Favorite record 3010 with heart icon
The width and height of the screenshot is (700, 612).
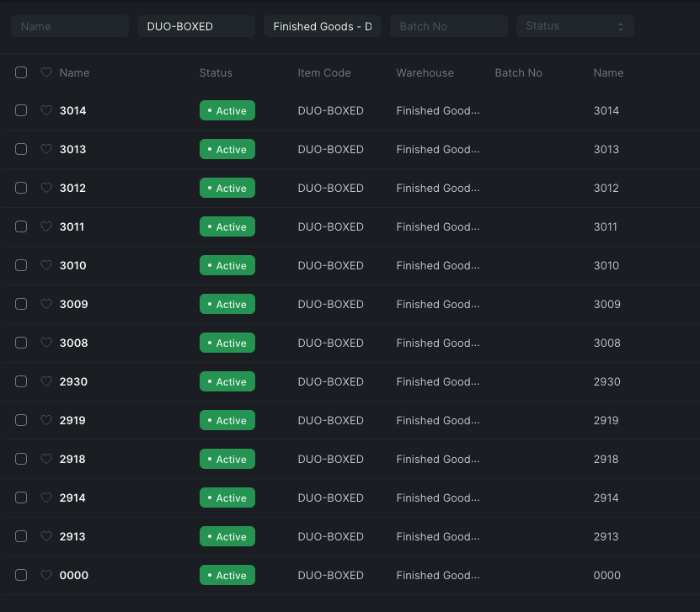46,265
